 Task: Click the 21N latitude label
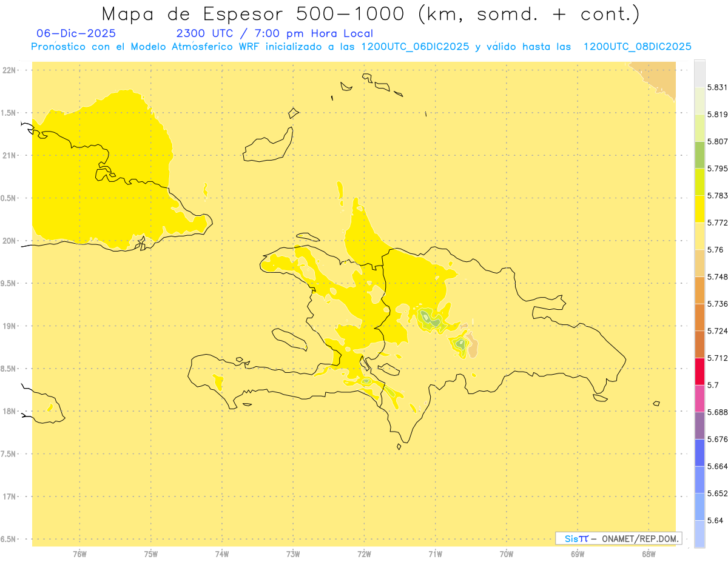tap(9, 156)
